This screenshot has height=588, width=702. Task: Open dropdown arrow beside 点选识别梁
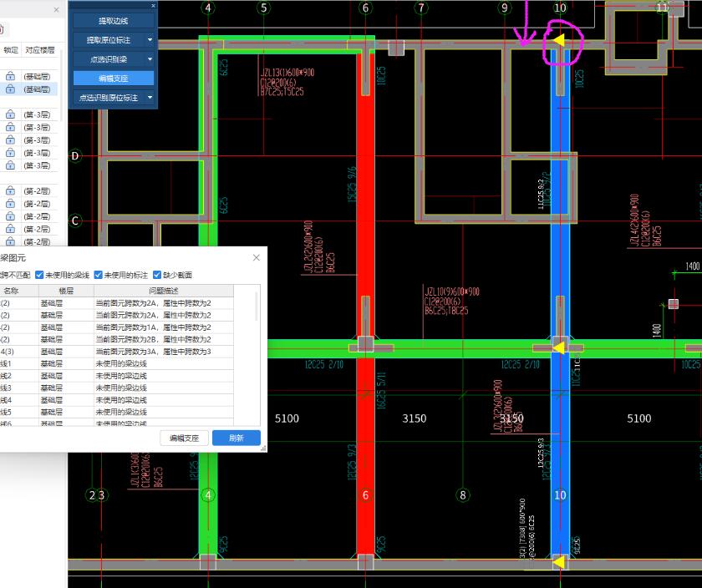pyautogui.click(x=150, y=59)
